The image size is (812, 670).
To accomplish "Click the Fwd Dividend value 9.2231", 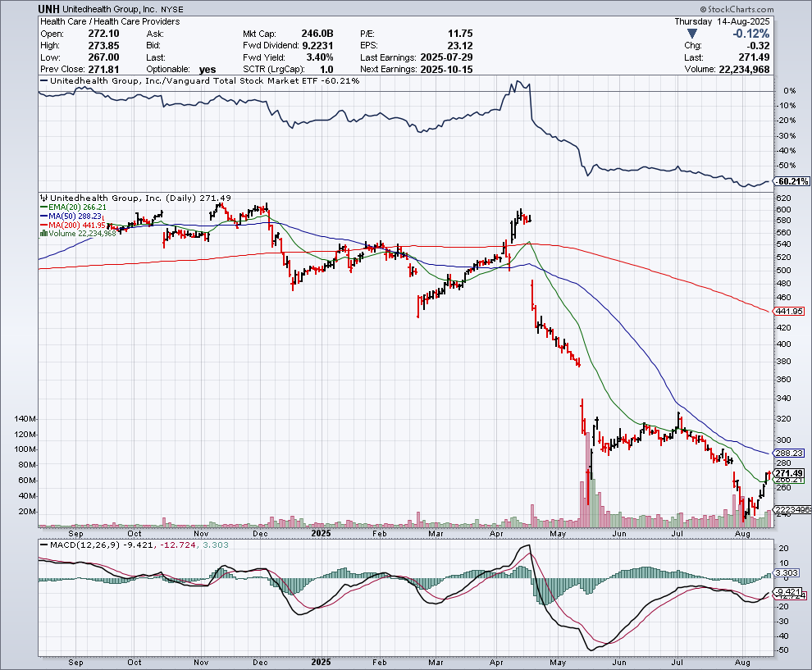I will click(x=317, y=46).
